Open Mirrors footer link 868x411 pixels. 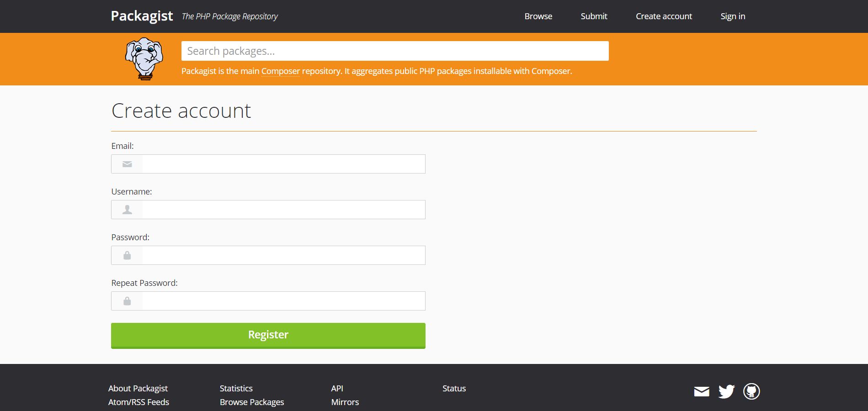coord(345,402)
